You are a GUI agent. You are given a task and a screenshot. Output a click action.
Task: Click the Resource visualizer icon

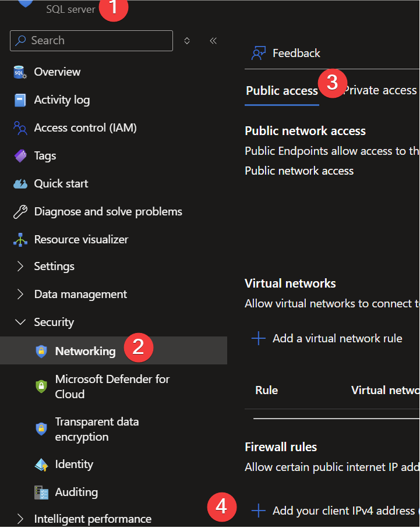[x=20, y=240]
